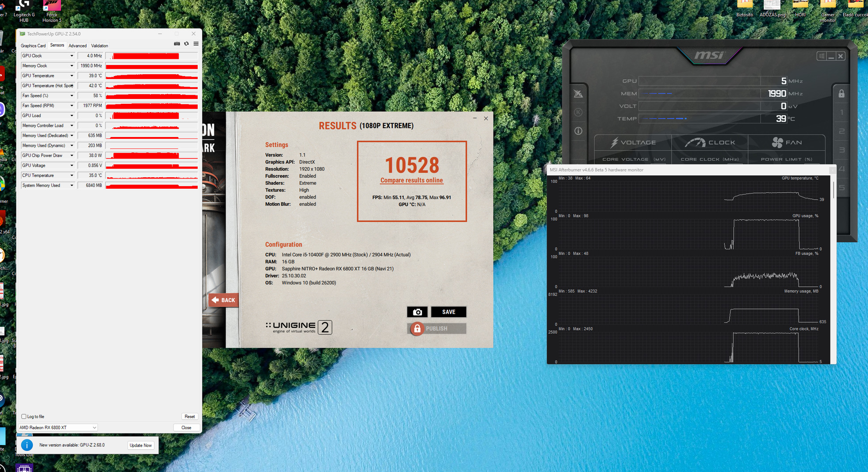Click the Fan icon in Afterburner
The height and width of the screenshot is (472, 868).
[x=777, y=142]
